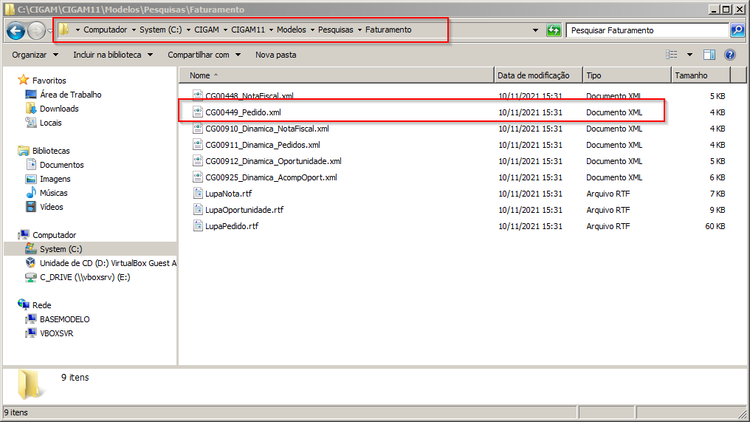Viewport: 750px width, 422px height.
Task: Click the C_DRIVE network drive icon
Action: tap(31, 277)
